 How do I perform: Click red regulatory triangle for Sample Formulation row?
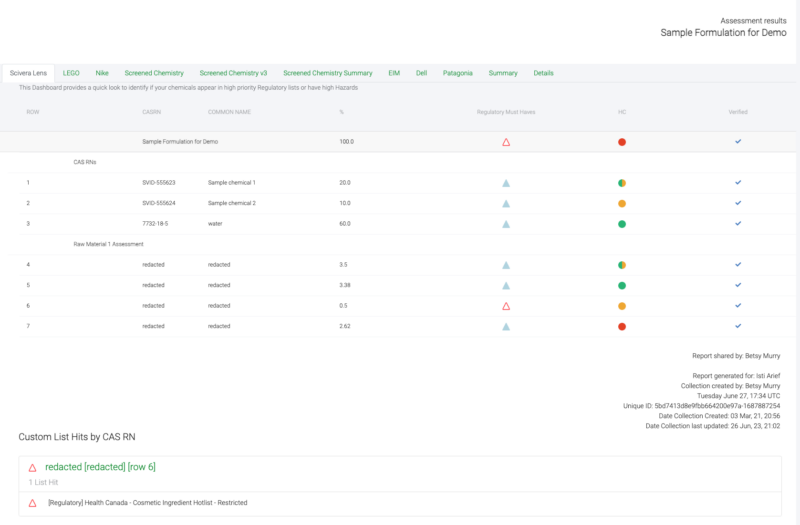coord(506,142)
